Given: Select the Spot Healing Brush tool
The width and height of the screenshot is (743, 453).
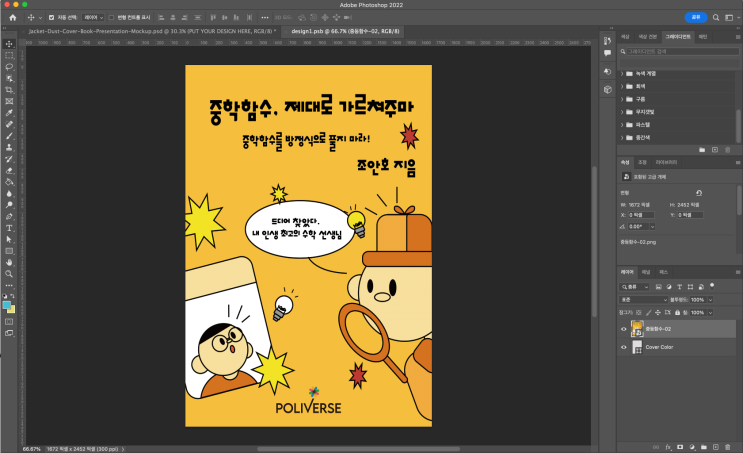Looking at the screenshot, I should pos(9,124).
